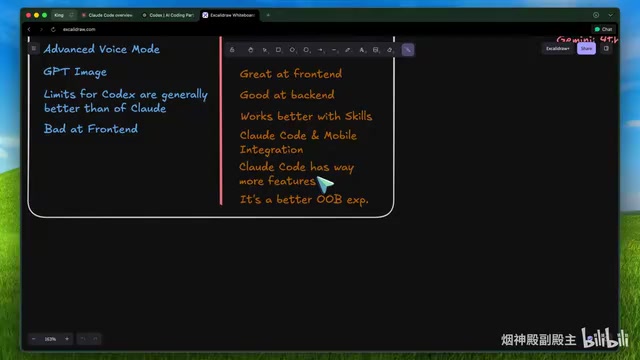
Task: Click 'Works better with Skills' text
Action: pos(306,116)
